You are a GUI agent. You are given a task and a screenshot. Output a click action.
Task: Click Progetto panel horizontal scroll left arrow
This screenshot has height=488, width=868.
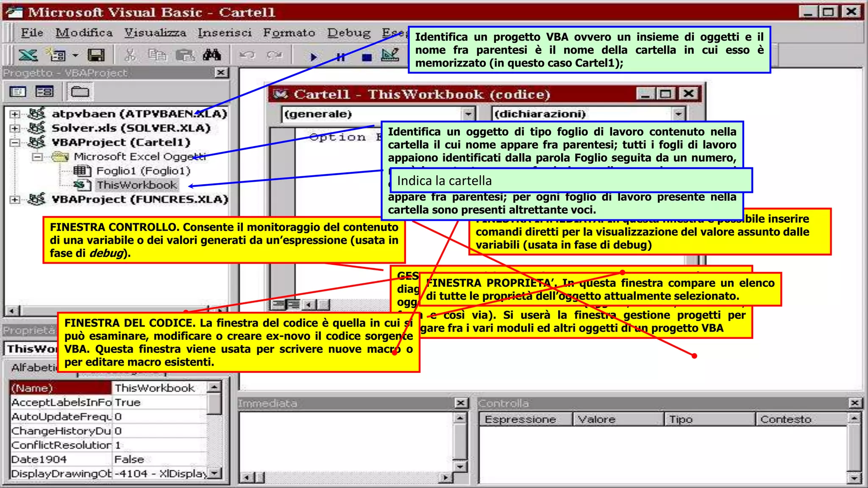(x=12, y=311)
